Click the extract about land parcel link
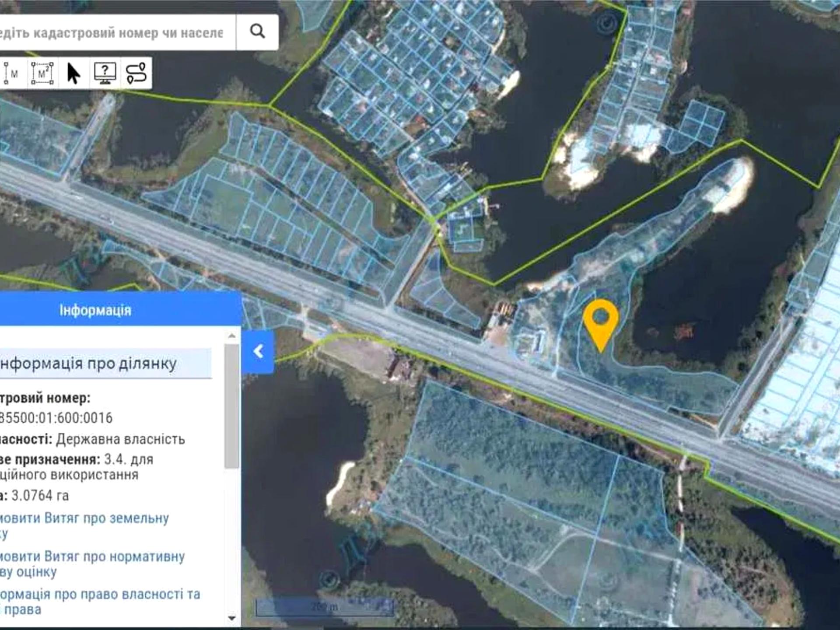This screenshot has height=630, width=840. click(x=84, y=525)
